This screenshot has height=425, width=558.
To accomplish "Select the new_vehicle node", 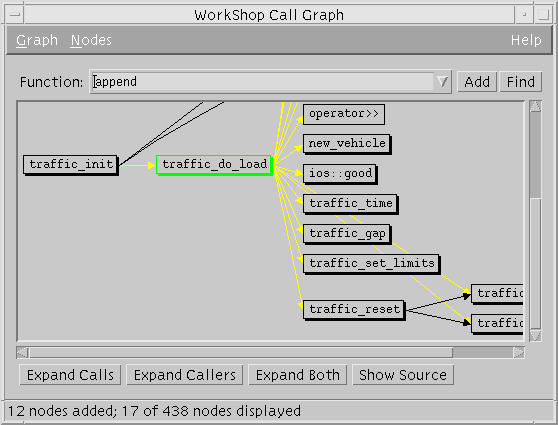I will 347,144.
